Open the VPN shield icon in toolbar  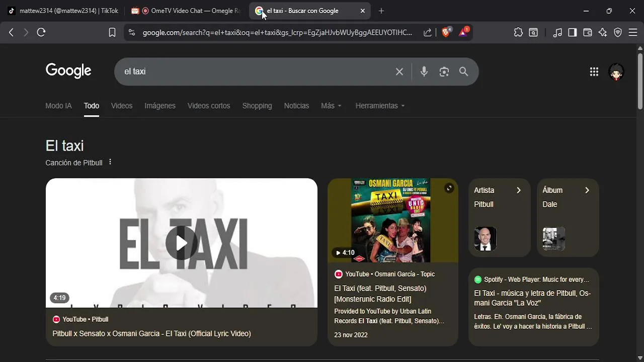pyautogui.click(x=618, y=32)
